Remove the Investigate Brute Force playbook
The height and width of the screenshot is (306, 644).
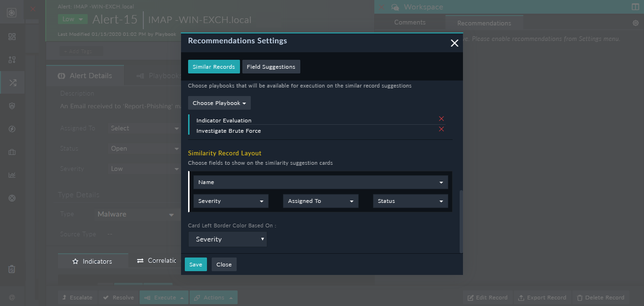[441, 129]
